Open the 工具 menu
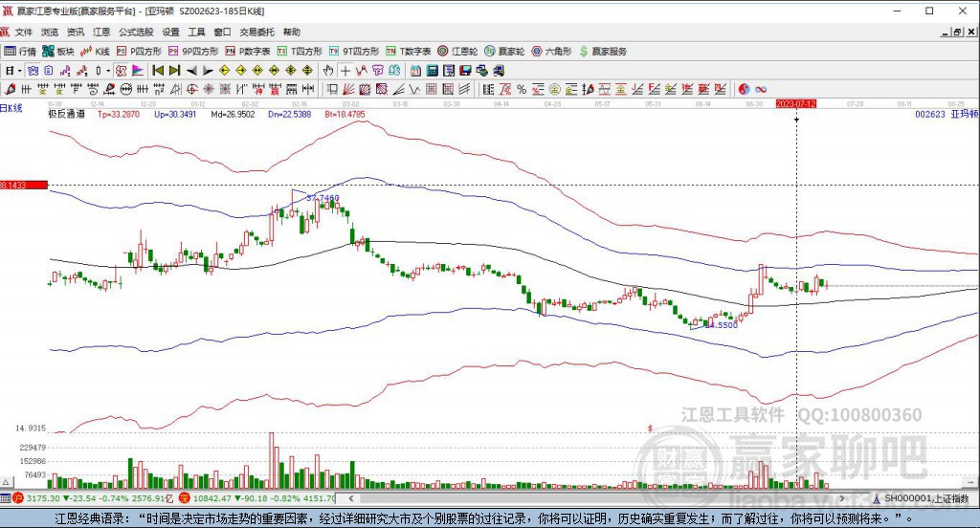This screenshot has height=528, width=980. (x=196, y=32)
